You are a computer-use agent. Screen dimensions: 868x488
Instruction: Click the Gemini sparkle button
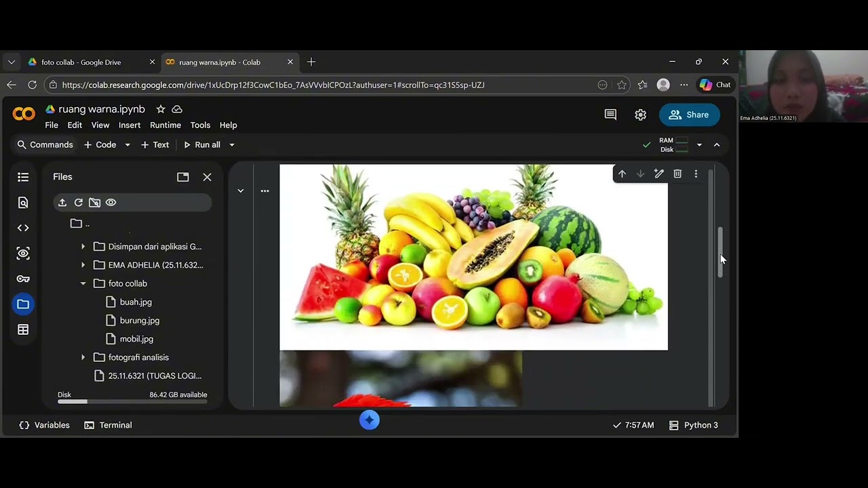[x=370, y=420]
